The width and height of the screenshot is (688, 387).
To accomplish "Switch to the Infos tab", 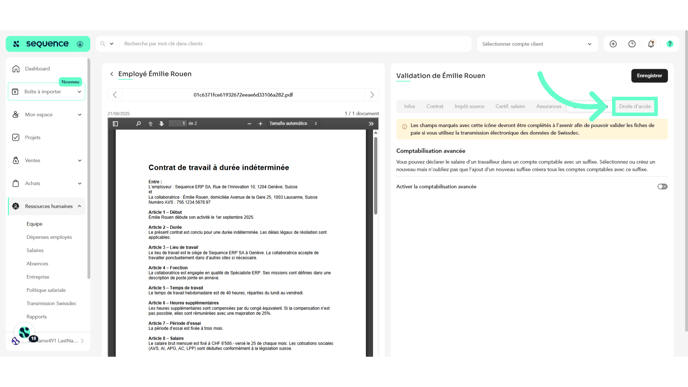I will [409, 106].
